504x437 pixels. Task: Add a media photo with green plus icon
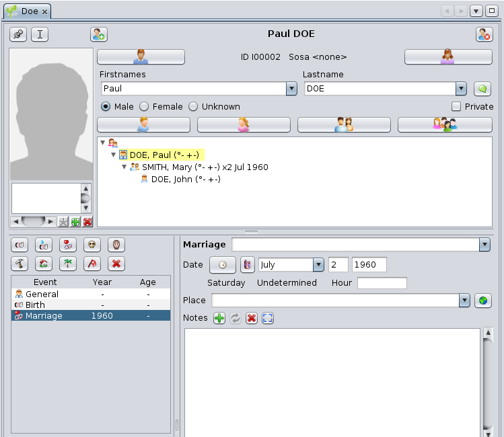[75, 222]
